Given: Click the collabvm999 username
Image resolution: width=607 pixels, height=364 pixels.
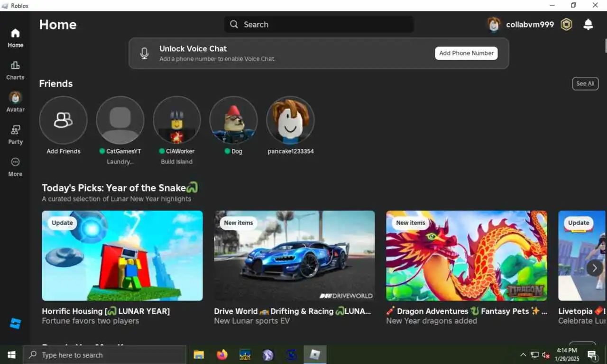Looking at the screenshot, I should tap(530, 25).
